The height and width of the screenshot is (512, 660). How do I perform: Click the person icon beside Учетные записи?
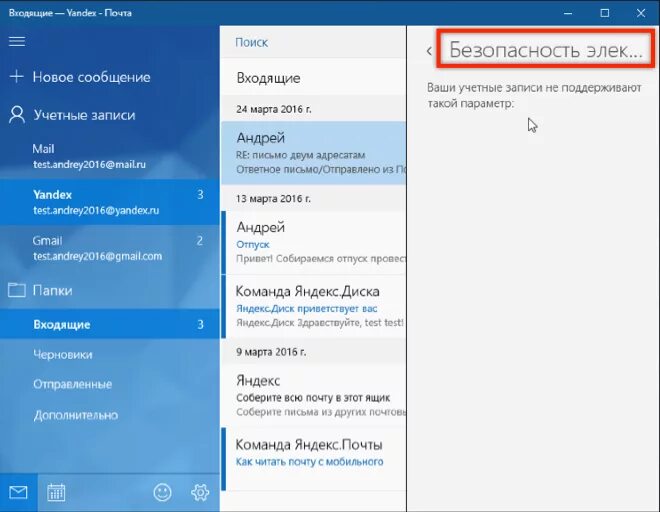pyautogui.click(x=17, y=115)
